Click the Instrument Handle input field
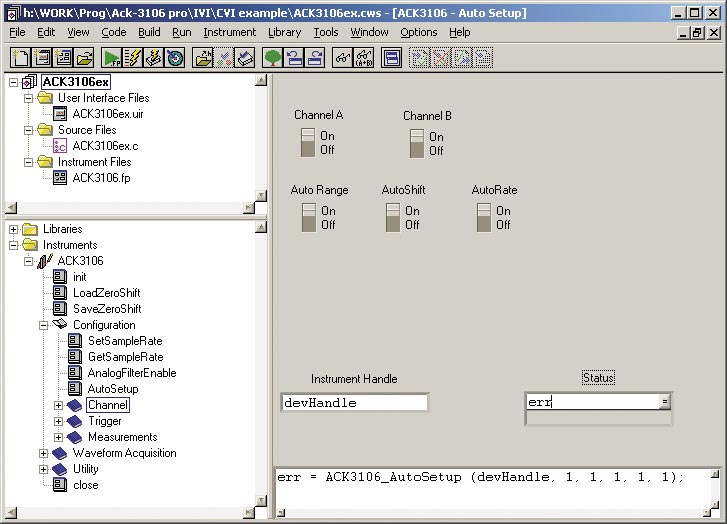This screenshot has height=524, width=727. click(355, 402)
